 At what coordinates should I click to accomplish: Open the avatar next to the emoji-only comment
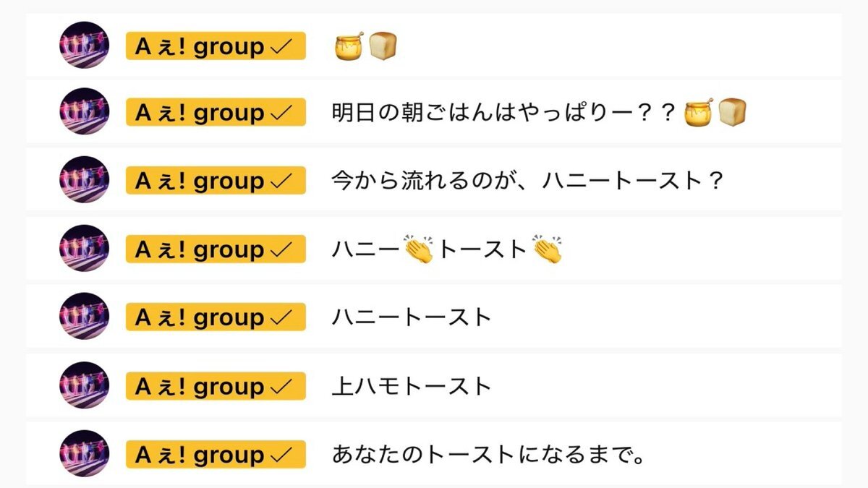click(84, 45)
